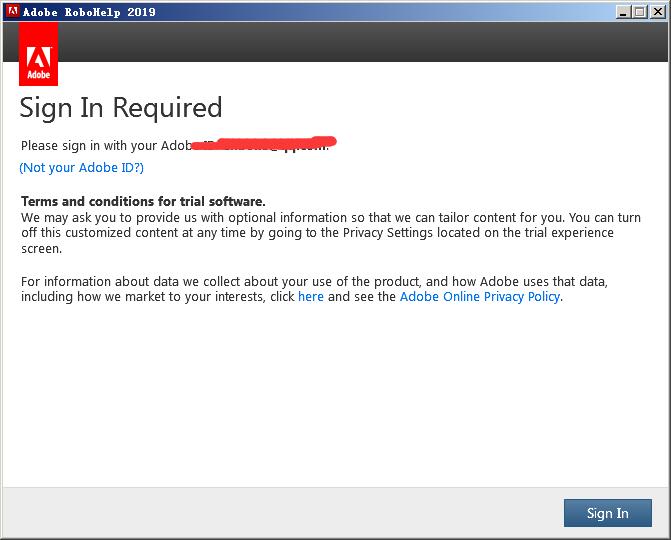The image size is (671, 540).
Task: Click 'Terms and conditions for trial software.' text
Action: [143, 201]
